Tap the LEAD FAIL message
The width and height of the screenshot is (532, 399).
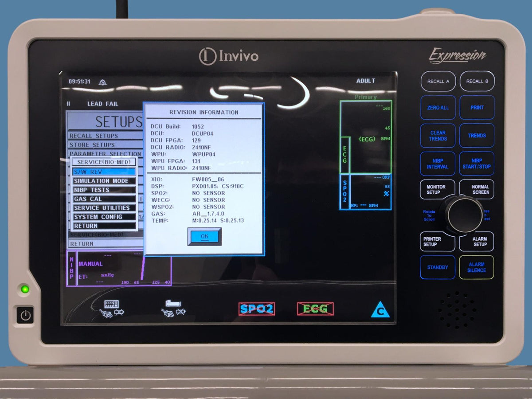103,104
